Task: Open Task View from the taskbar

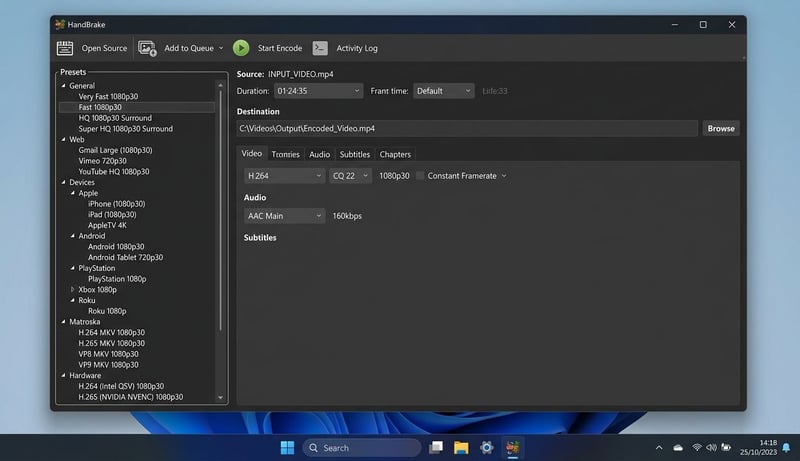Action: (436, 448)
